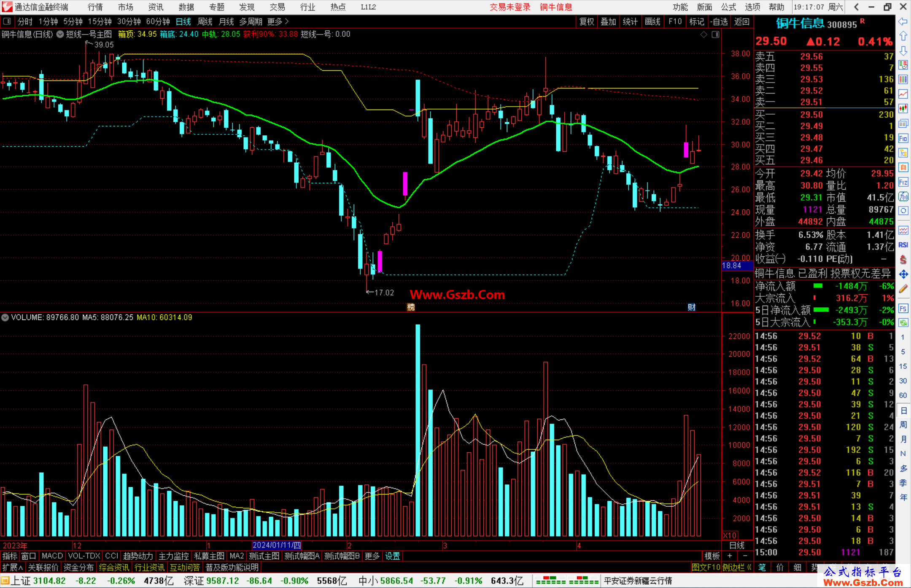Screen dimensions: 911x588
Task: Click the 2024/01/11 date marker on timeline
Action: [x=277, y=545]
